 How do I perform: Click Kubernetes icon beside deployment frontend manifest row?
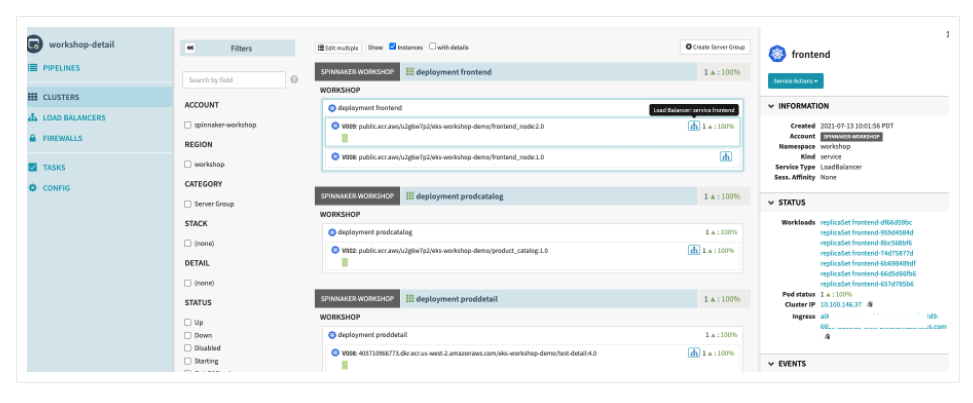[332, 108]
